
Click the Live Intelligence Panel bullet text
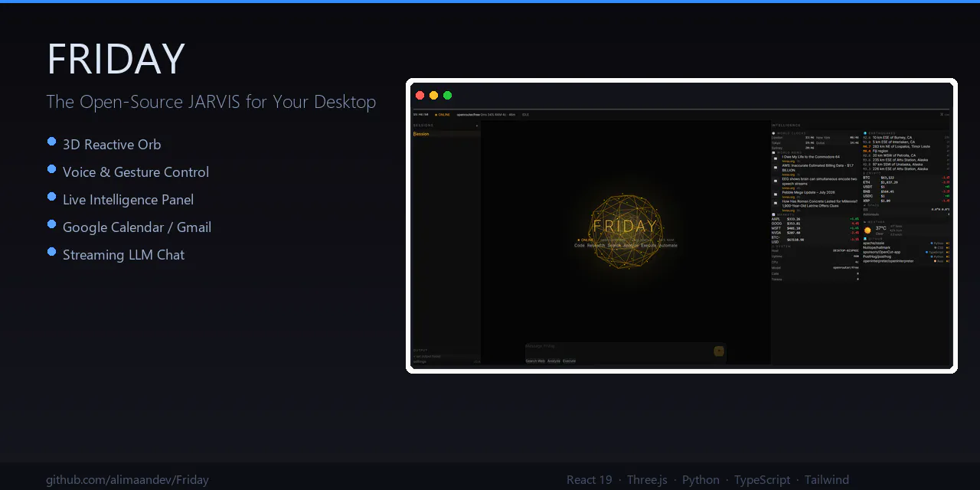128,199
